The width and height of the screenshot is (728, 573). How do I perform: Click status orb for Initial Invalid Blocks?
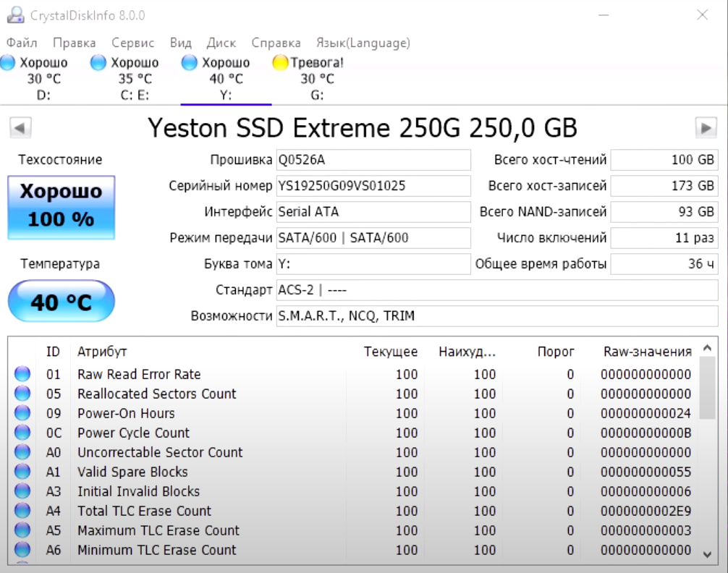tap(22, 491)
